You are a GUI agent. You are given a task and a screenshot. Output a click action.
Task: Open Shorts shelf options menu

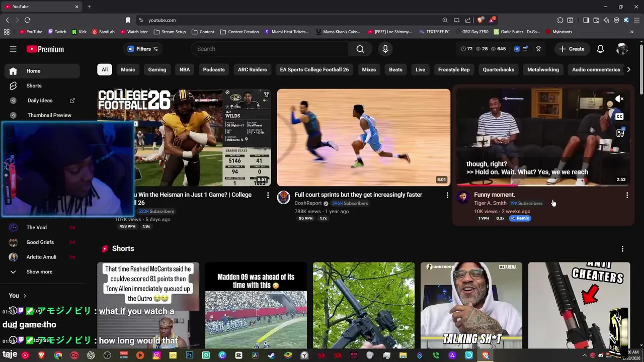point(622,249)
